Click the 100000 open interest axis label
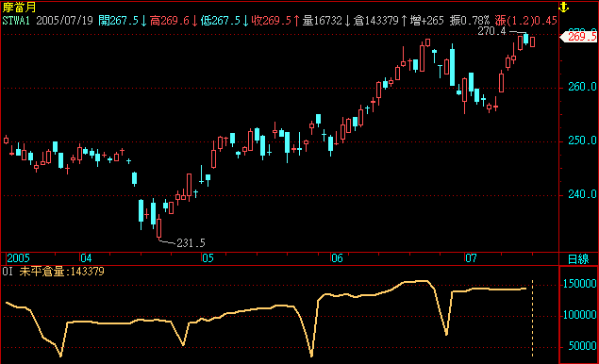The image size is (599, 364). pyautogui.click(x=579, y=315)
